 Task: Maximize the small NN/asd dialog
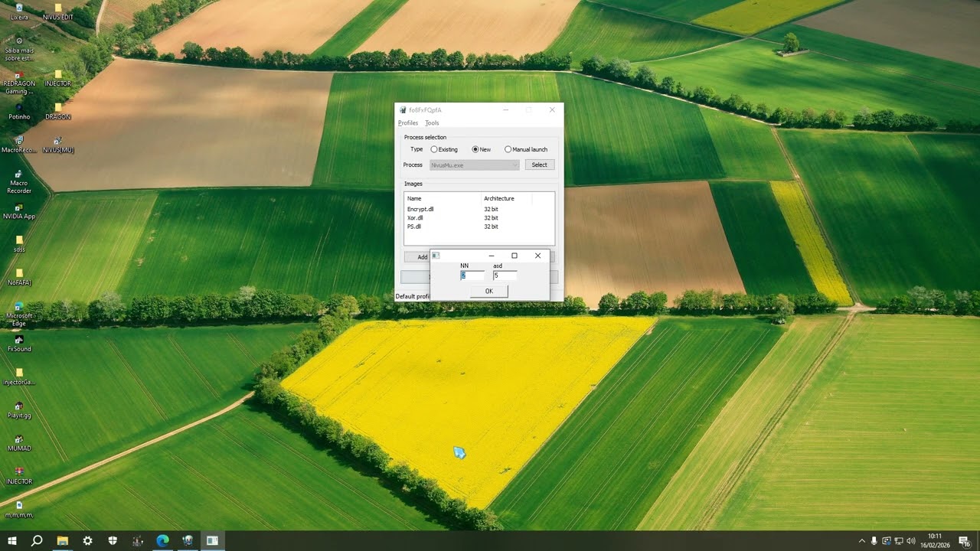514,256
